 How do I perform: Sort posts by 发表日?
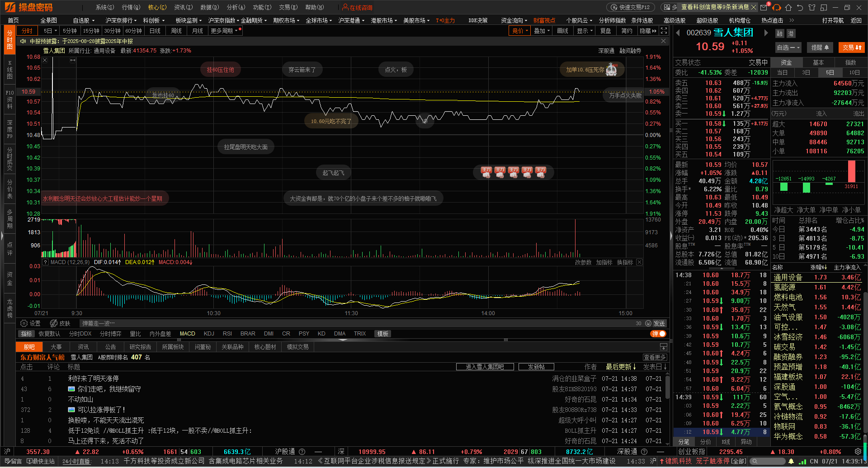tap(655, 367)
